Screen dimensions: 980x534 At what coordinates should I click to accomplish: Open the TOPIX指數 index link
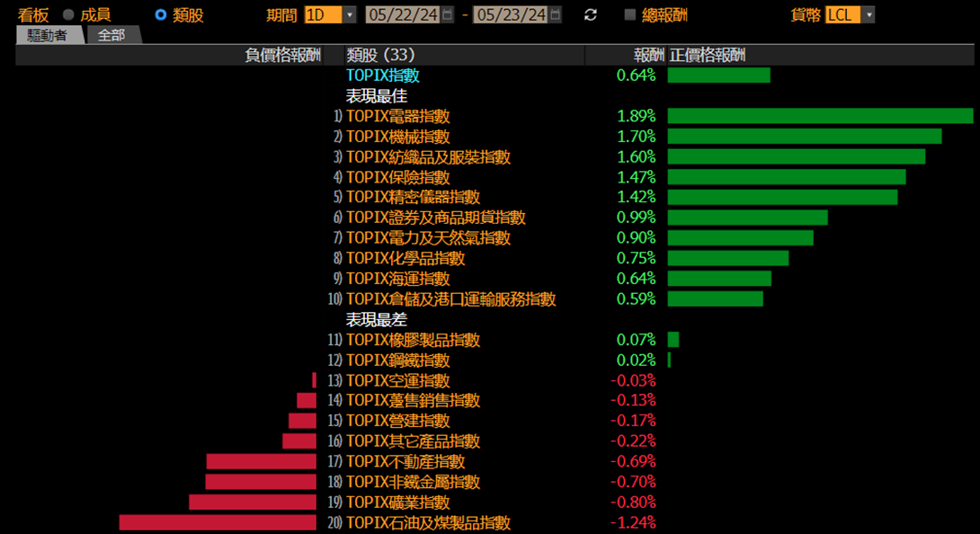pos(382,76)
